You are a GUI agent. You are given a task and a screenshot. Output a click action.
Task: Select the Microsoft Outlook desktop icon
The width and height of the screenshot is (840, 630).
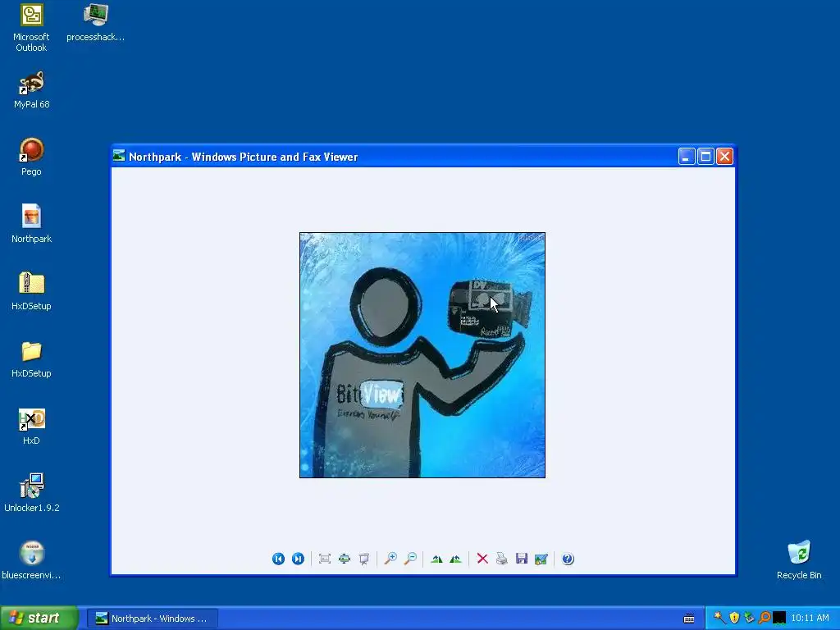click(31, 28)
